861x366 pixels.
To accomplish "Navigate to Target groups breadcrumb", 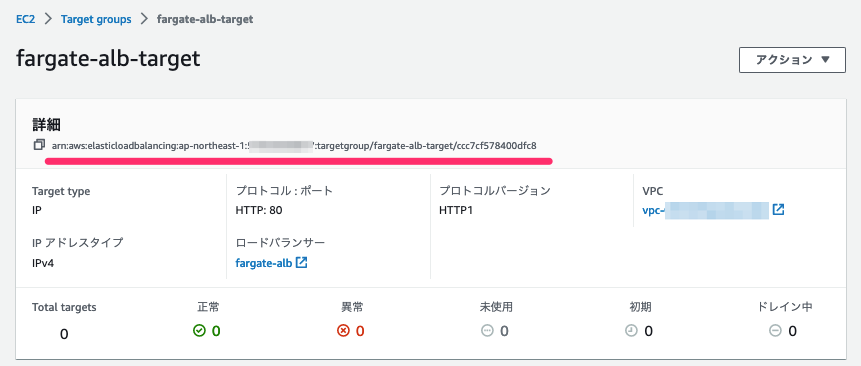I will [96, 19].
